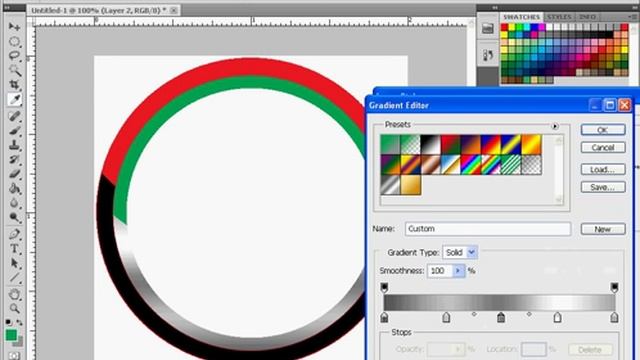The width and height of the screenshot is (640, 360).
Task: Select the Horizontal Type tool
Action: pyautogui.click(x=14, y=249)
